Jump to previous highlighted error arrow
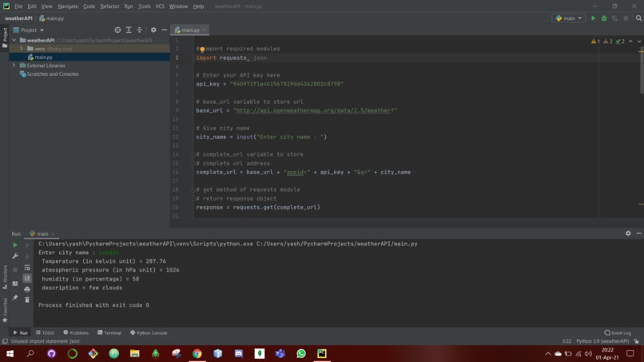 (x=630, y=42)
